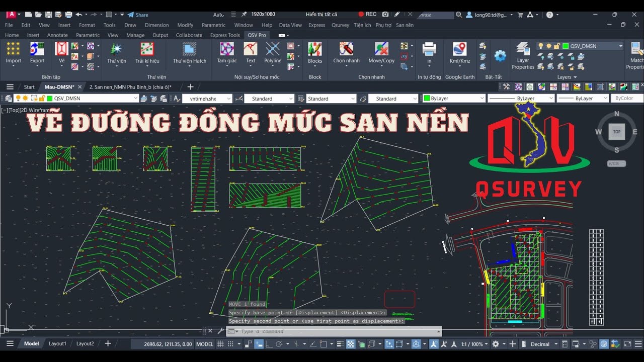This screenshot has height=362, width=644.
Task: Select the Tam giác interpolation tool
Action: pyautogui.click(x=227, y=53)
